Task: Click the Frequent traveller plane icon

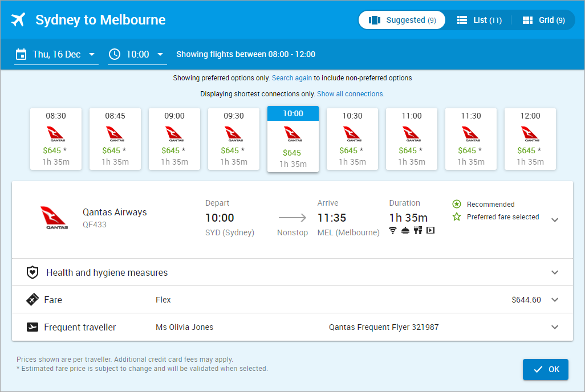Action: [32, 327]
